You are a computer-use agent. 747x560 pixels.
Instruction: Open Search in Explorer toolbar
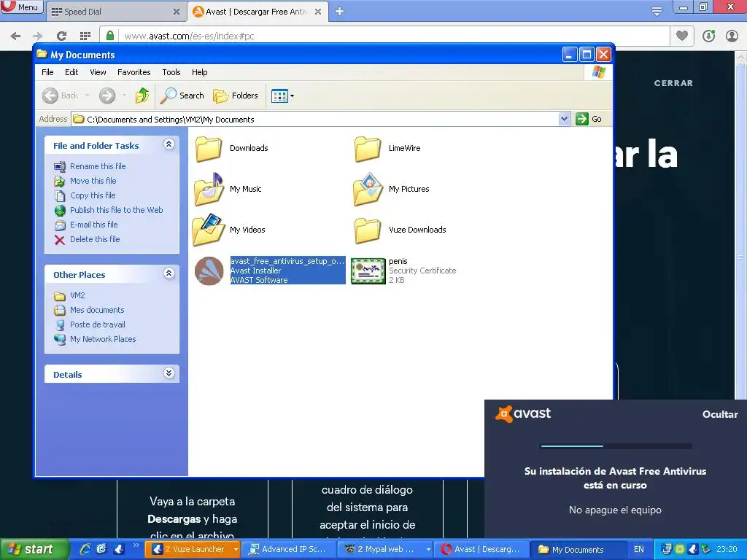(x=182, y=96)
